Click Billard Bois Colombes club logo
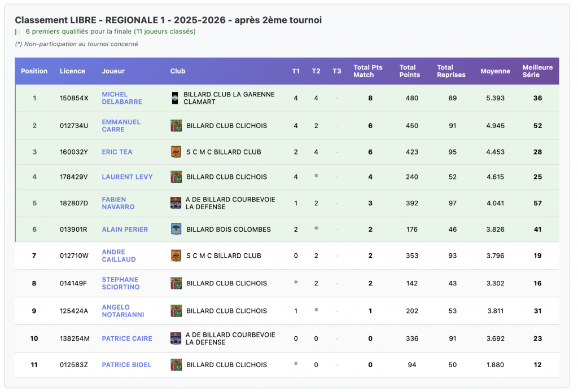 tap(176, 229)
